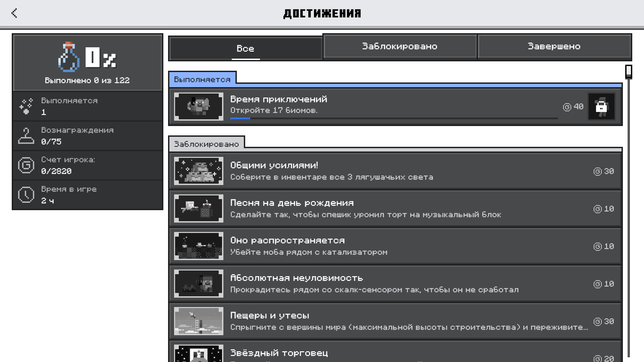The width and height of the screenshot is (644, 362).
Task: Switch to the 'Завершено' tab
Action: pos(554,46)
